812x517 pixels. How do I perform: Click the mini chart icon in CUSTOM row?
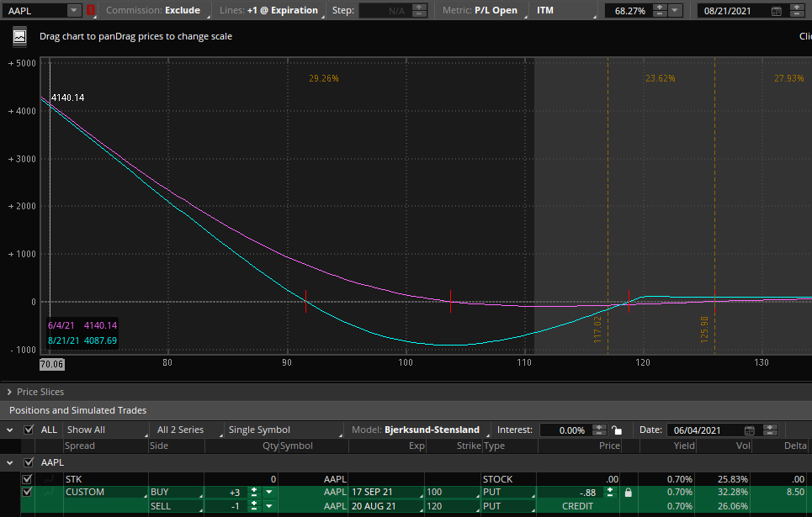click(49, 492)
